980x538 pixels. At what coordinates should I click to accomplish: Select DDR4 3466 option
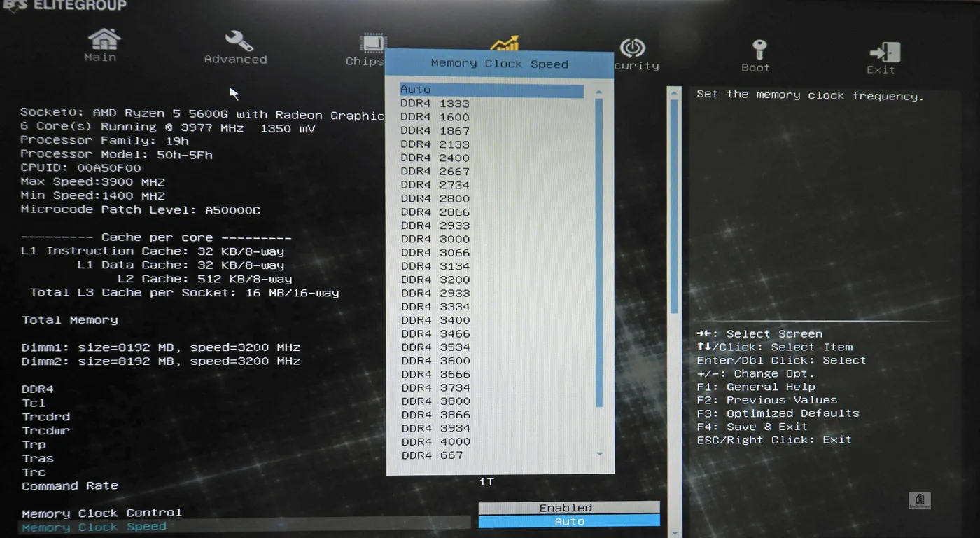click(435, 333)
